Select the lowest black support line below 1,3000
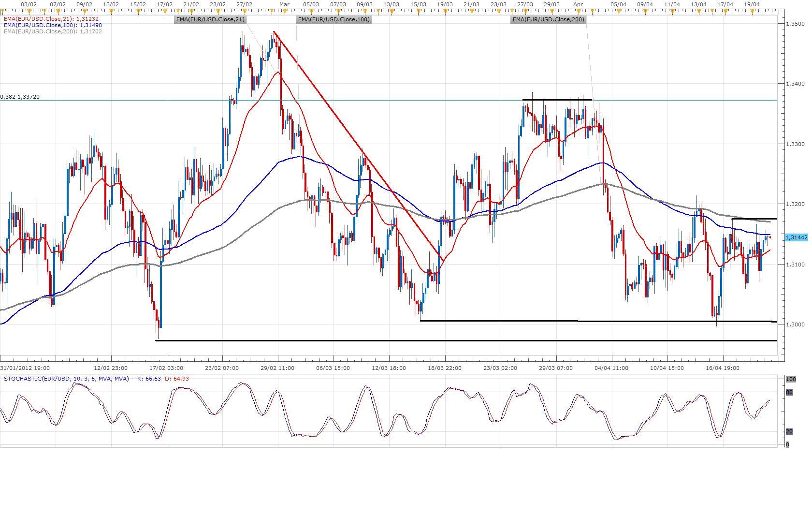 click(x=466, y=340)
